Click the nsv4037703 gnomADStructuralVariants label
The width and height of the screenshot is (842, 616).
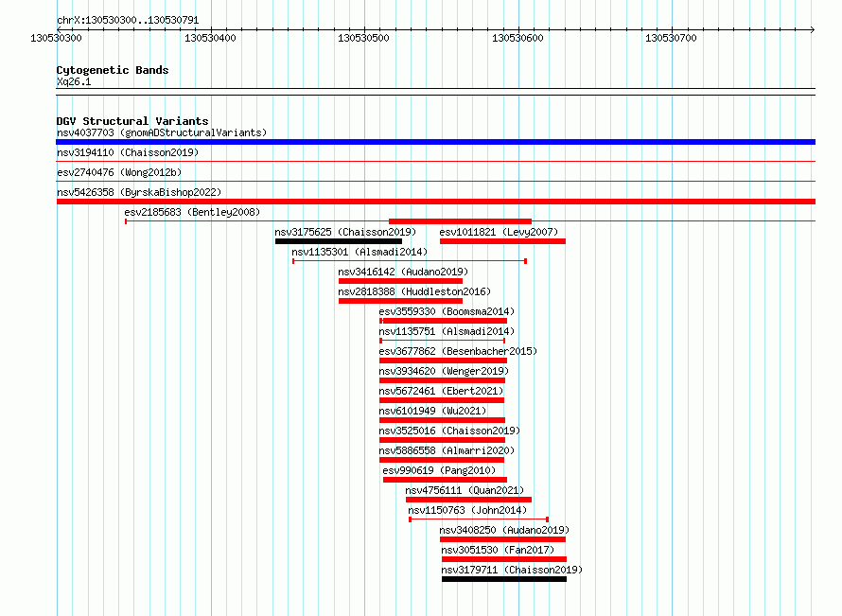tap(162, 132)
